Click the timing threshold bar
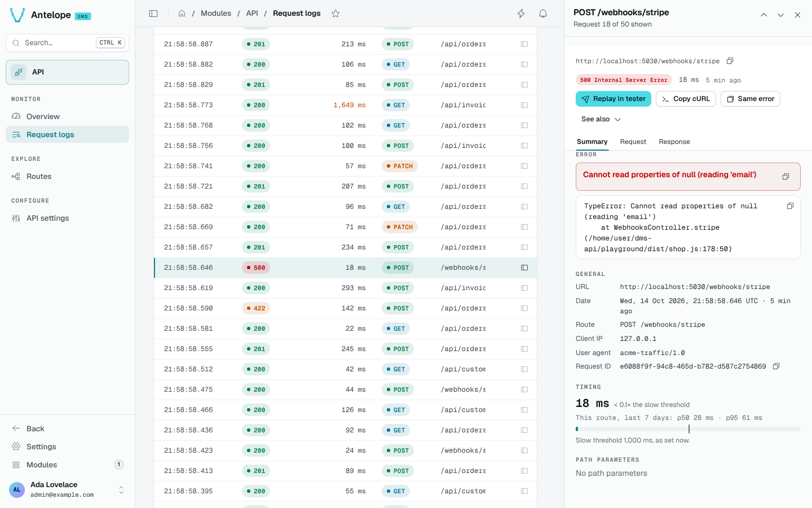 click(x=688, y=429)
